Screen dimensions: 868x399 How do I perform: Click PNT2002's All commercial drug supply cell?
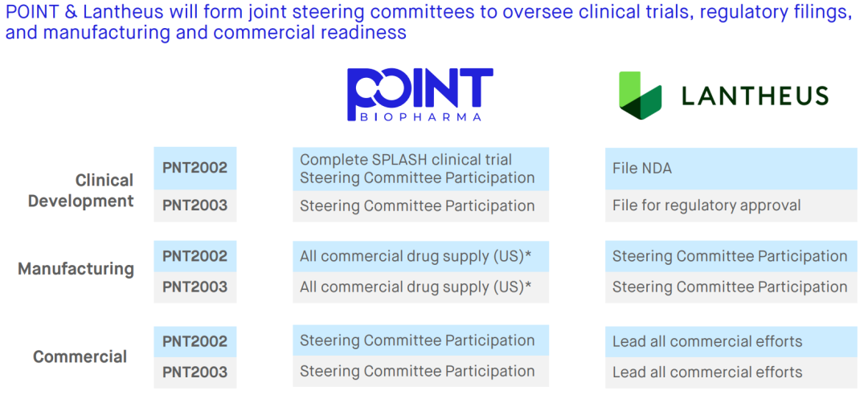[420, 256]
